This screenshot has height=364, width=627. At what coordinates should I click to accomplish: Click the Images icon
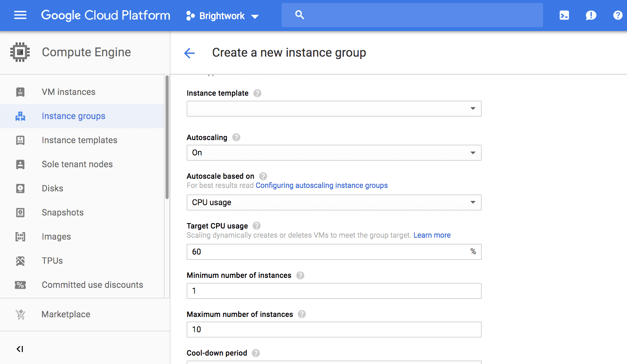[x=20, y=237]
